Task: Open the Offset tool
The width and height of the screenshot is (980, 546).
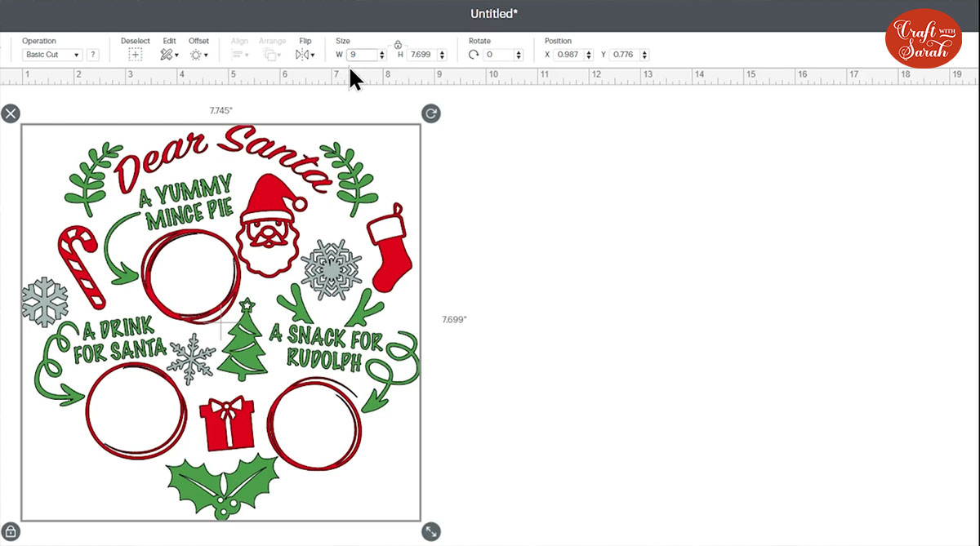Action: pyautogui.click(x=198, y=55)
